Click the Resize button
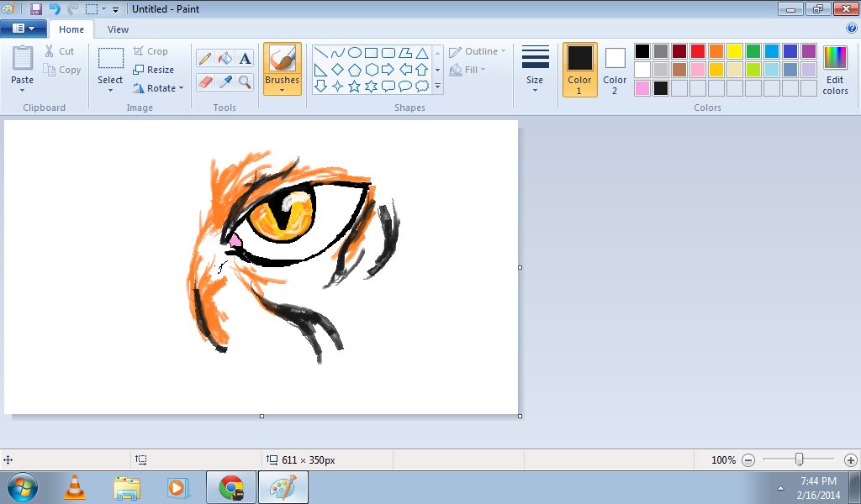Viewport: 861px width, 504px height. pyautogui.click(x=153, y=70)
